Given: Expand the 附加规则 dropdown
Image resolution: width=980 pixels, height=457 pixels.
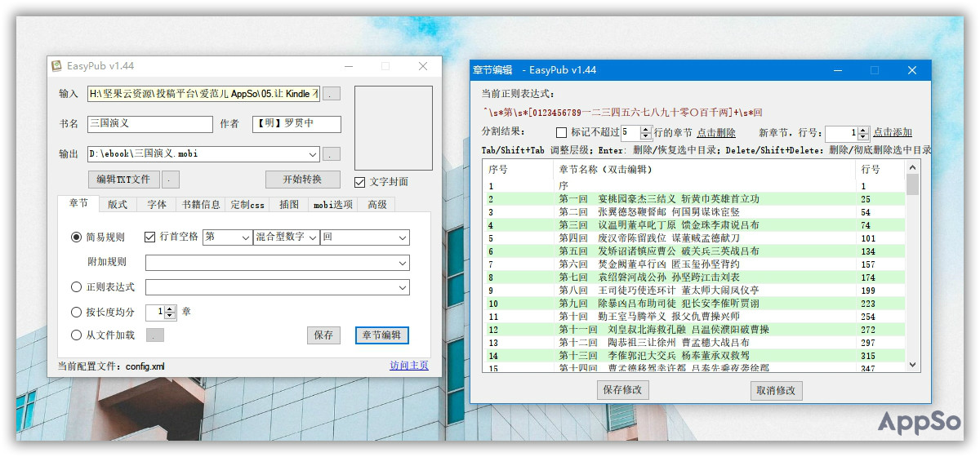Looking at the screenshot, I should click(403, 263).
